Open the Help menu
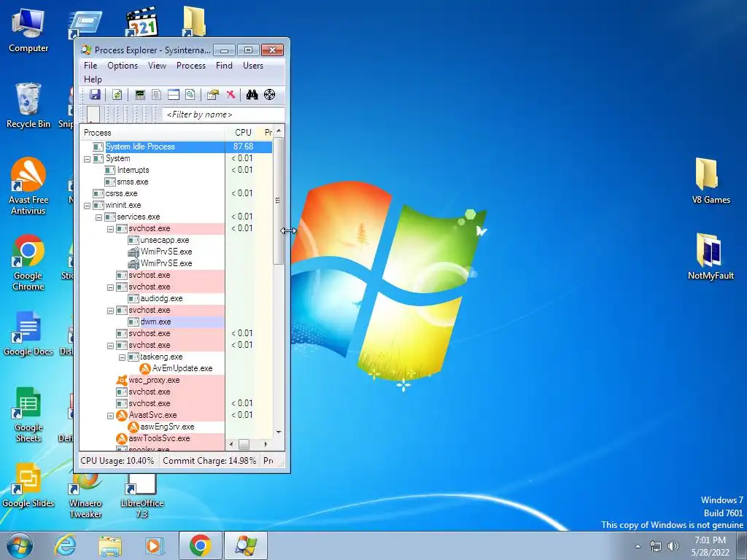 (x=93, y=79)
